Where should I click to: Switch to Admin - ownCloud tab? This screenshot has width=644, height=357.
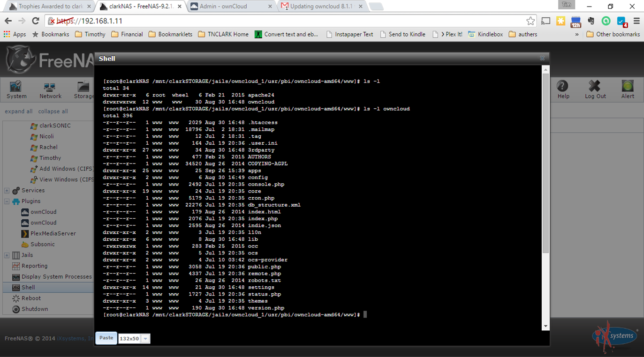point(231,7)
